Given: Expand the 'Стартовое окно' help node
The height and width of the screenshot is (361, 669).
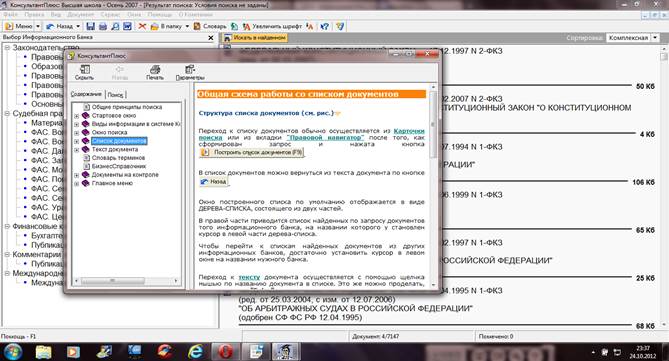Looking at the screenshot, I should [77, 116].
